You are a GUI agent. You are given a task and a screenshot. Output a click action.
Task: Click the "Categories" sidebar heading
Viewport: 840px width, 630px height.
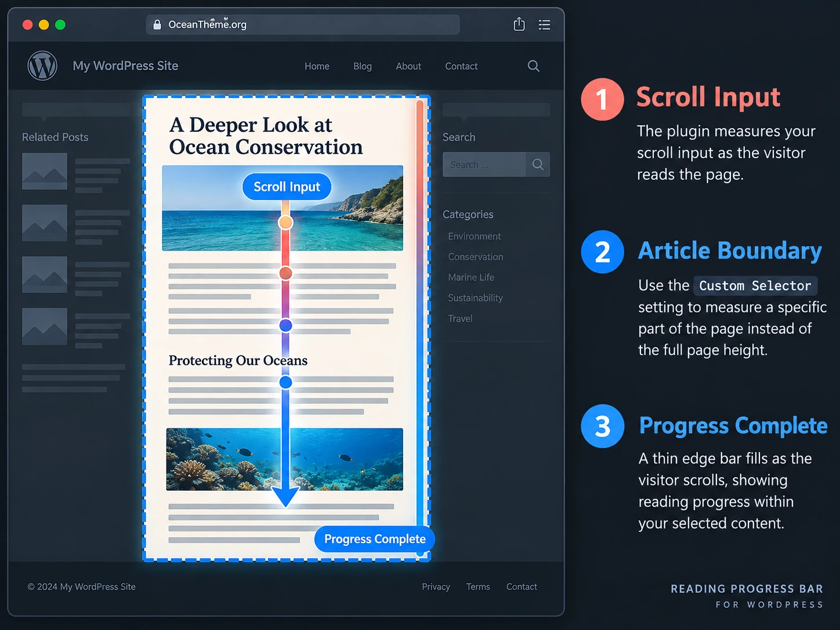point(468,214)
